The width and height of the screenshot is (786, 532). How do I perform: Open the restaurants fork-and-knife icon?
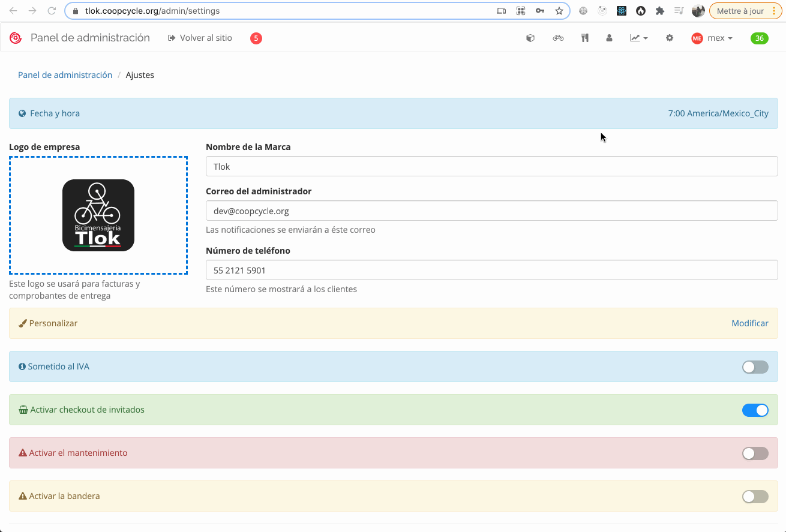click(585, 38)
